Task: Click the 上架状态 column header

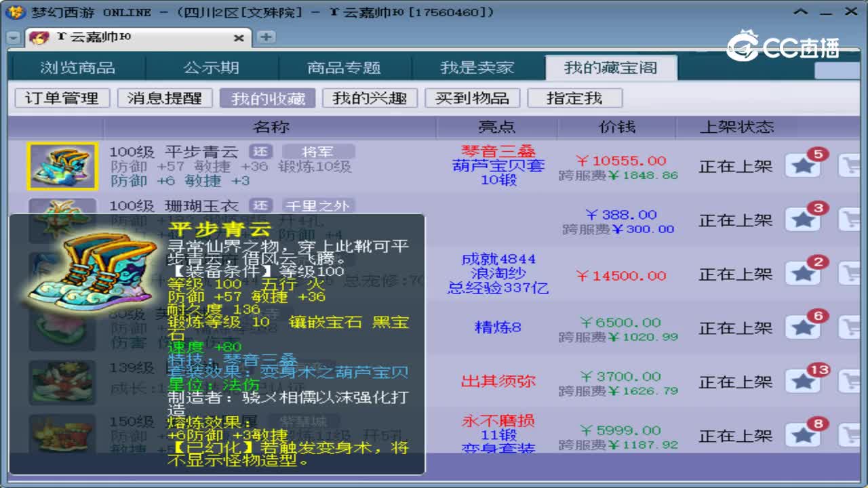Action: pyautogui.click(x=736, y=127)
